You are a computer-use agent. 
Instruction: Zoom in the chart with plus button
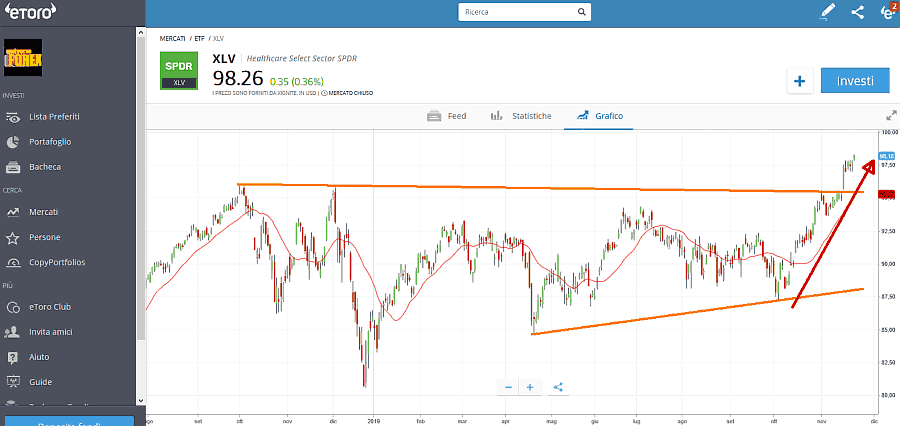[x=530, y=387]
